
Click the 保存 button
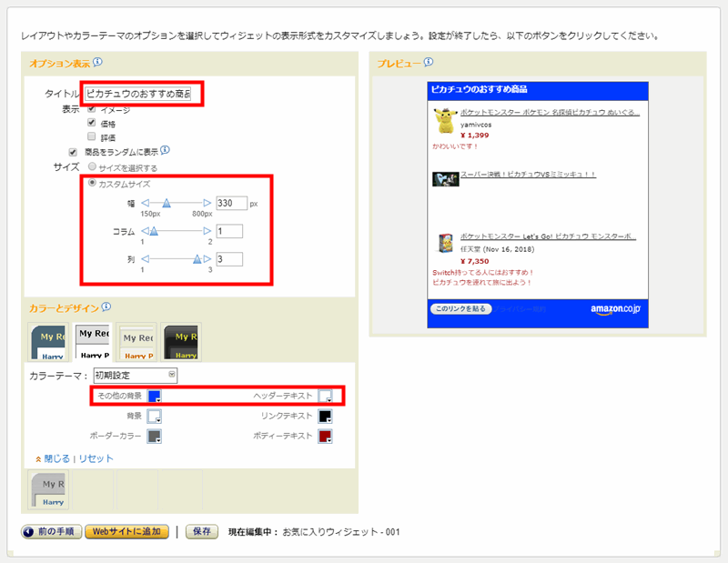click(202, 531)
